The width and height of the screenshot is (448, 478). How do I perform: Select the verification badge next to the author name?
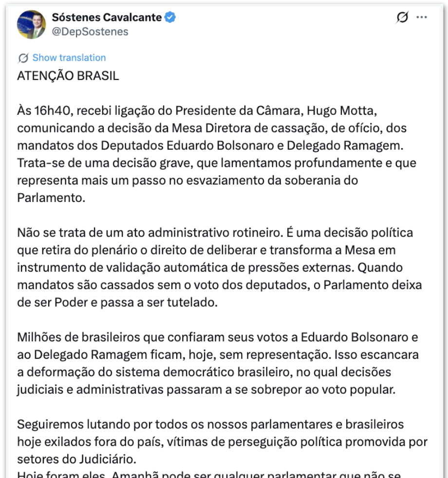click(x=169, y=17)
